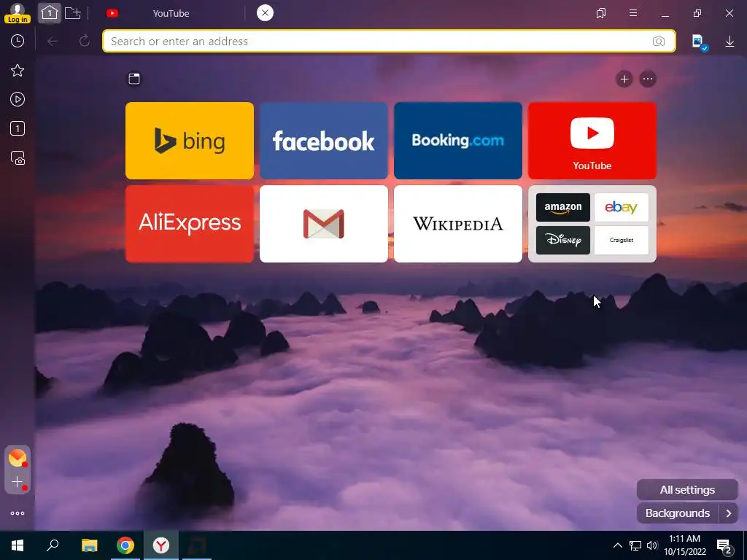Open the Facebook tile
Viewport: 747px width, 560px height.
click(324, 141)
